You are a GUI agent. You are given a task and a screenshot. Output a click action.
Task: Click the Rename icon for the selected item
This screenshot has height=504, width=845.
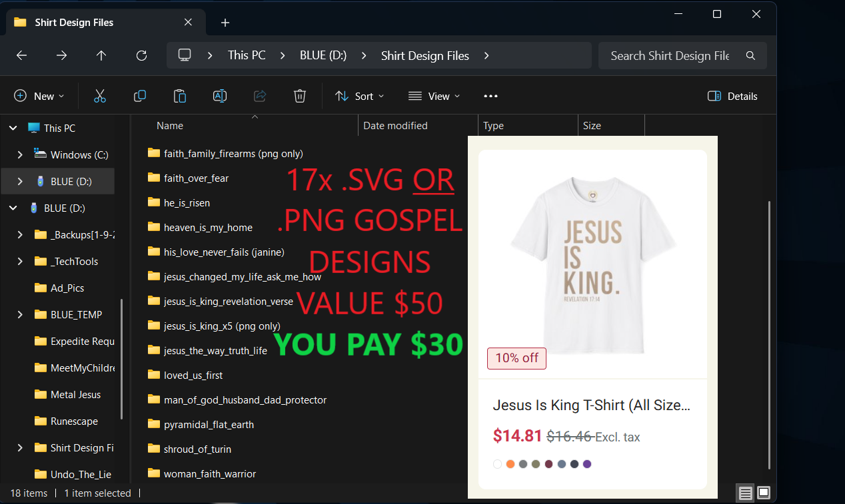220,96
